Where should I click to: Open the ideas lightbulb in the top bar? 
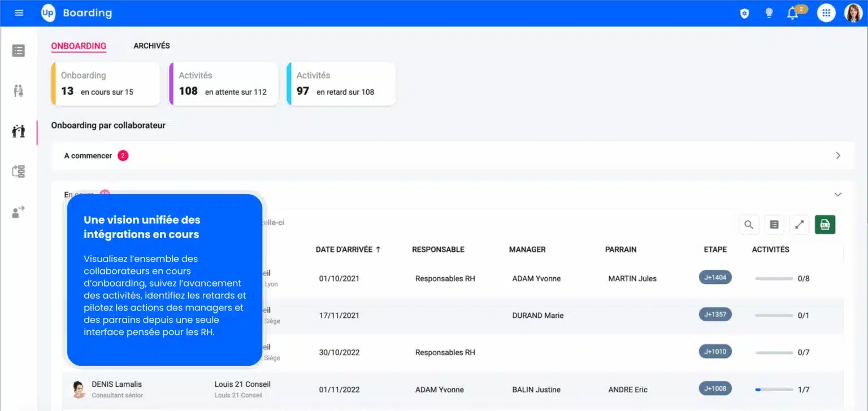coord(769,12)
